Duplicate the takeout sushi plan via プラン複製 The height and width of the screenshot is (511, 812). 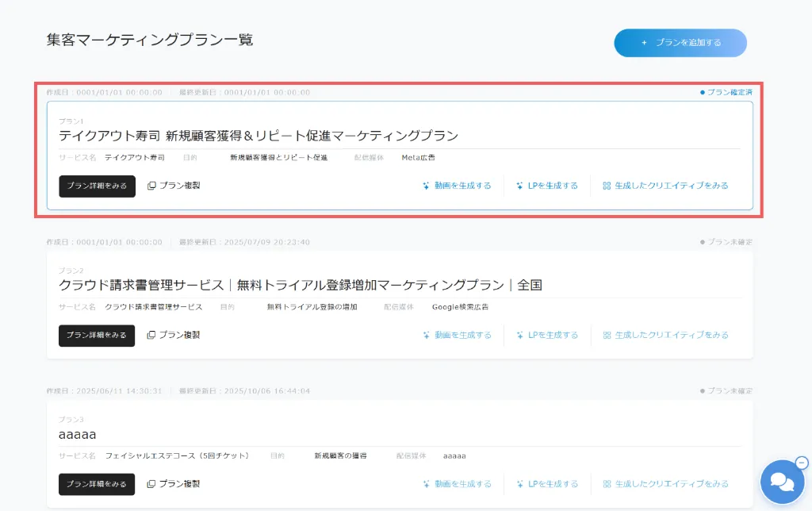pos(174,186)
